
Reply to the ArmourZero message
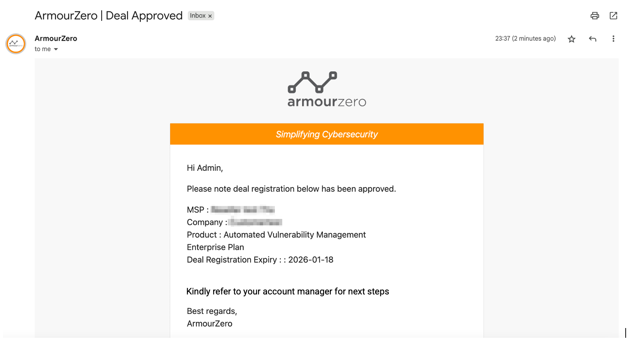point(592,39)
